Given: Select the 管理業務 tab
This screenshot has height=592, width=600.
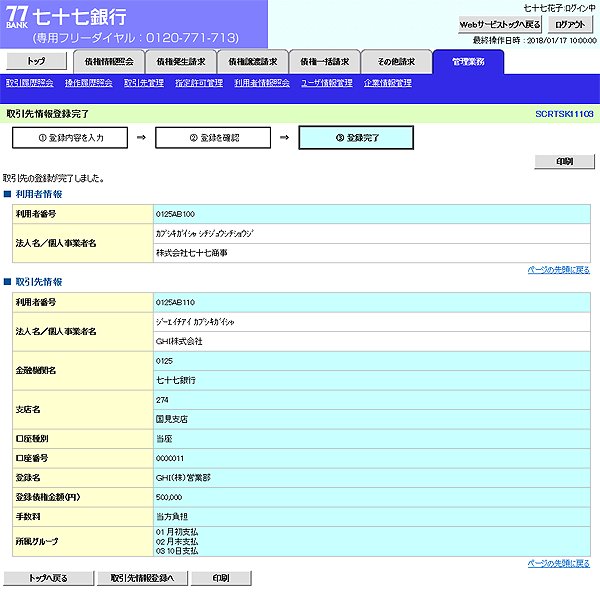Looking at the screenshot, I should pos(468,62).
